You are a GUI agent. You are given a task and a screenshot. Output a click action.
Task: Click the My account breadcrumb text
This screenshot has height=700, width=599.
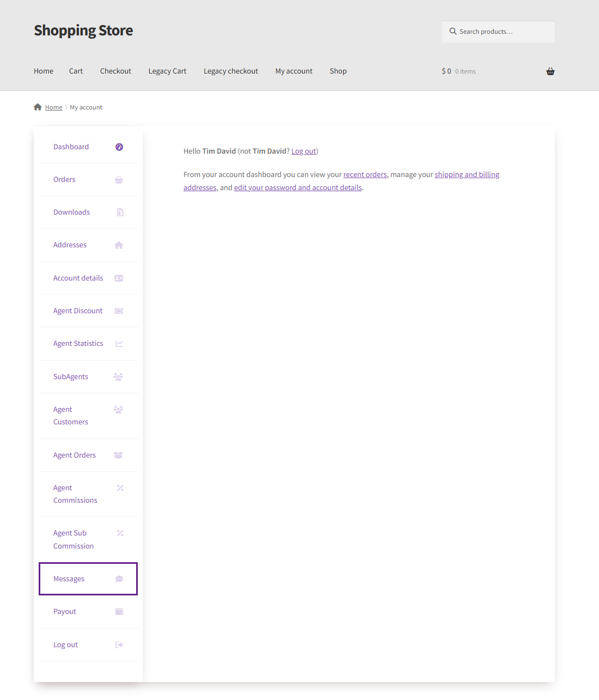tap(86, 107)
